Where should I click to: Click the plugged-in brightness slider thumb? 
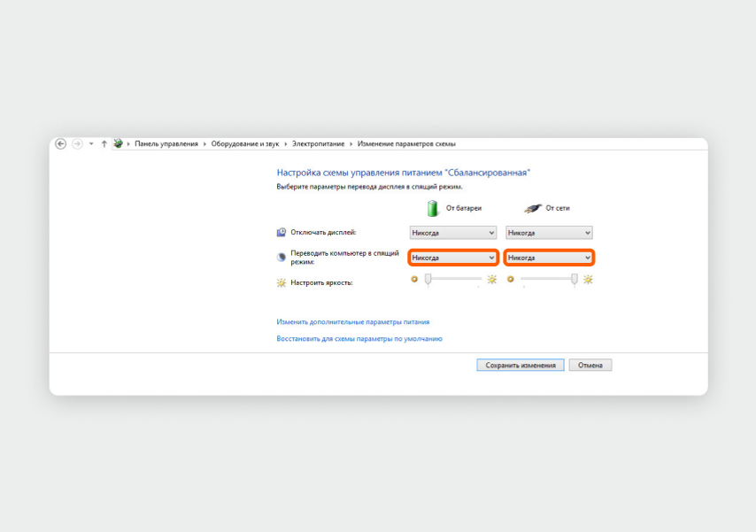click(x=575, y=279)
